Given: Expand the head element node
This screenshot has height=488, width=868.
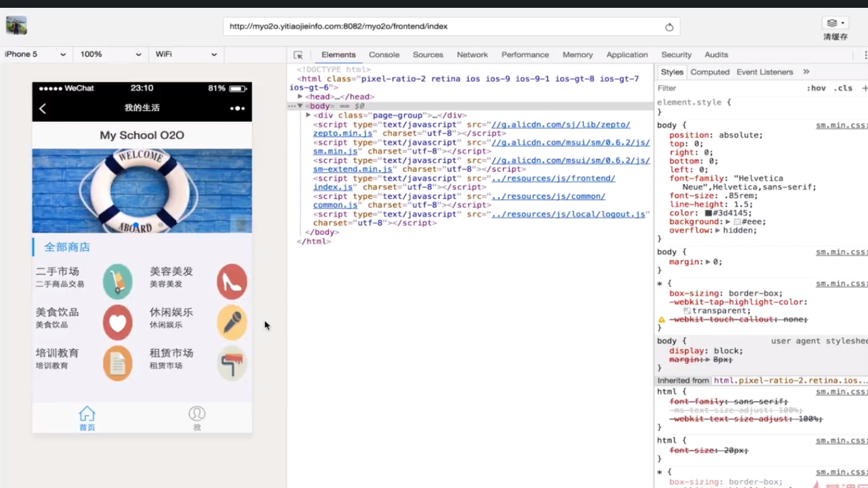Looking at the screenshot, I should click(300, 96).
